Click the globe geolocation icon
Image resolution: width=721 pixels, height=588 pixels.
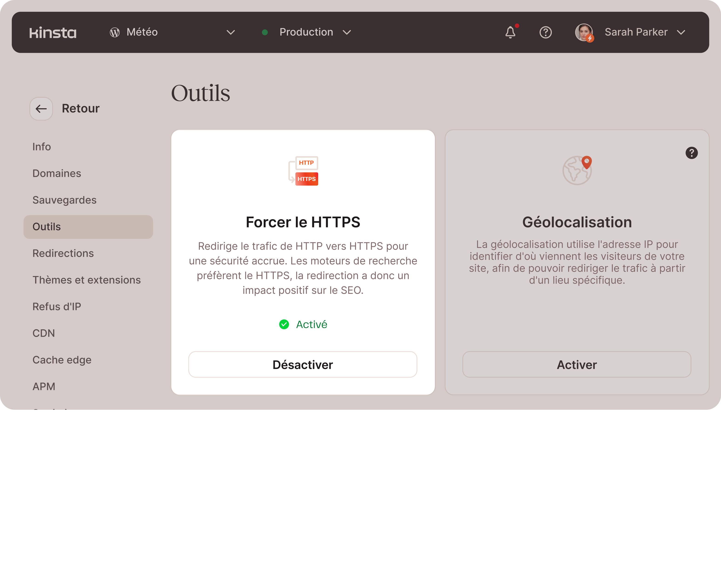coord(577,170)
